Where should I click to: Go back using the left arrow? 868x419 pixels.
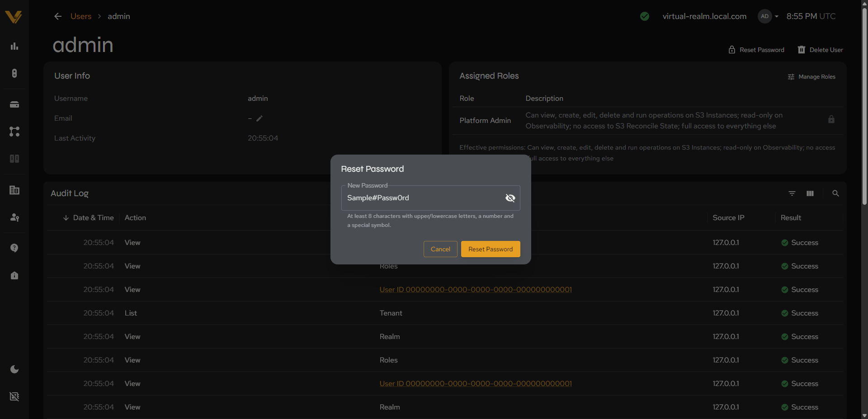tap(58, 16)
